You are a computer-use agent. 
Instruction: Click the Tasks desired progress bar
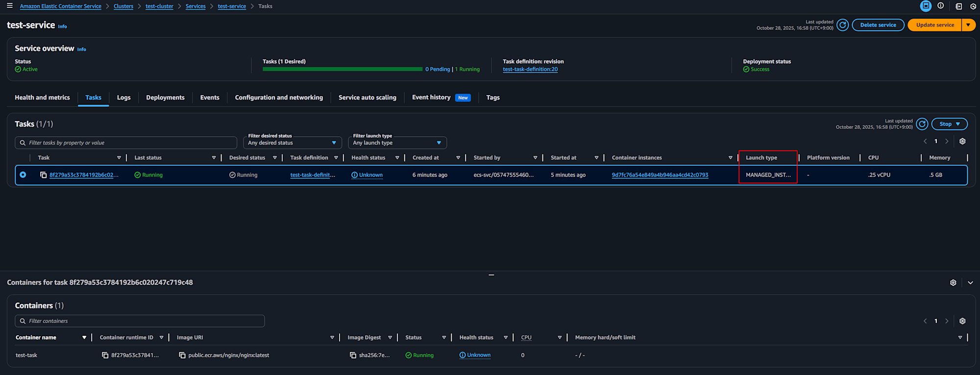(343, 69)
